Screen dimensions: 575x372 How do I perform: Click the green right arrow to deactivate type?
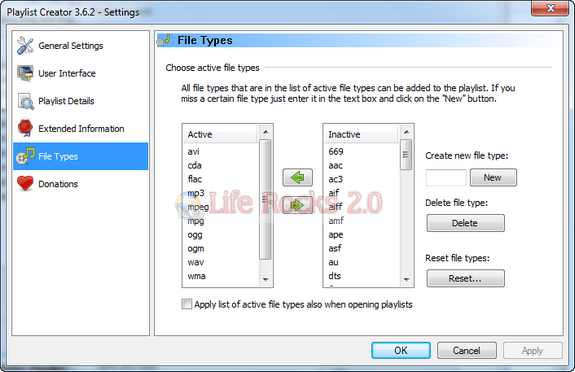pyautogui.click(x=297, y=205)
